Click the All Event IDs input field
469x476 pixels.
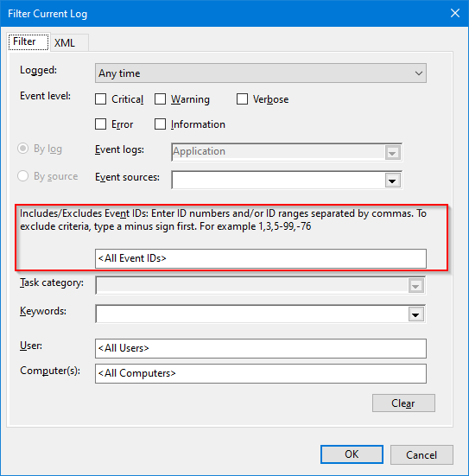(261, 258)
